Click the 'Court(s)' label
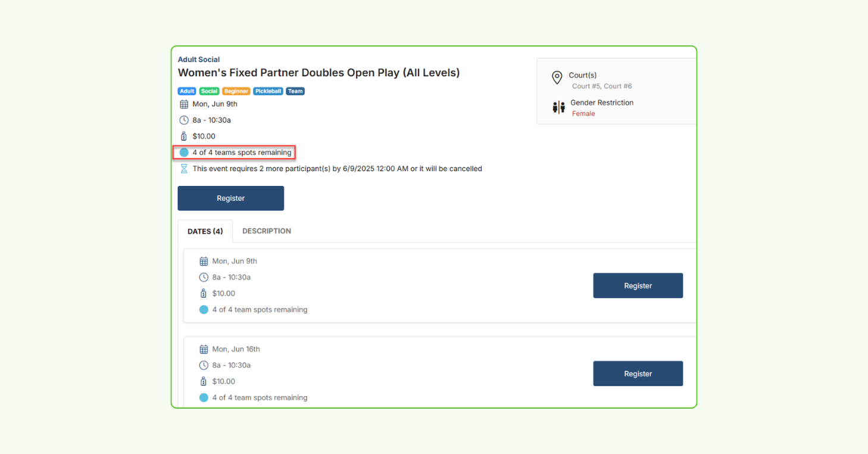The width and height of the screenshot is (868, 454). pyautogui.click(x=583, y=75)
